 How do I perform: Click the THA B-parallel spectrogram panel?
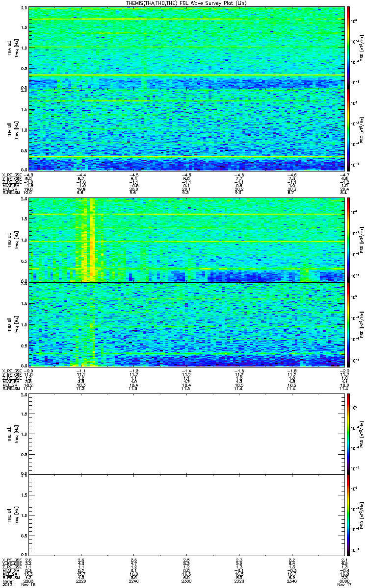186,129
